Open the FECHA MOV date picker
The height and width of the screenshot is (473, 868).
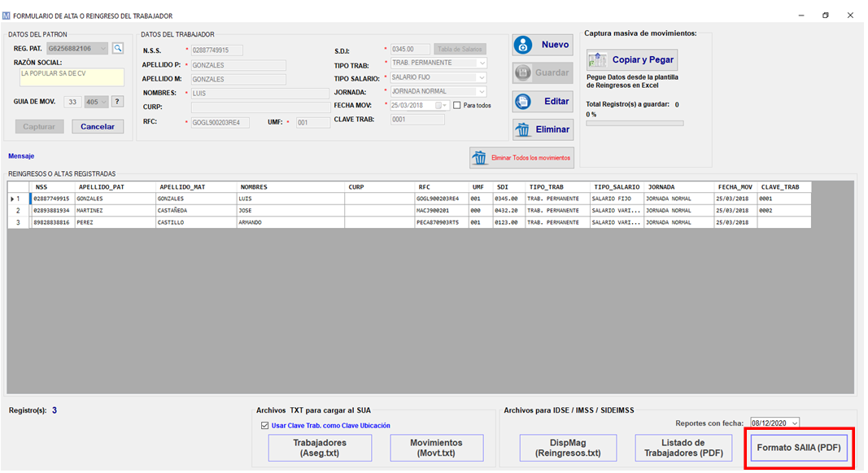click(441, 105)
